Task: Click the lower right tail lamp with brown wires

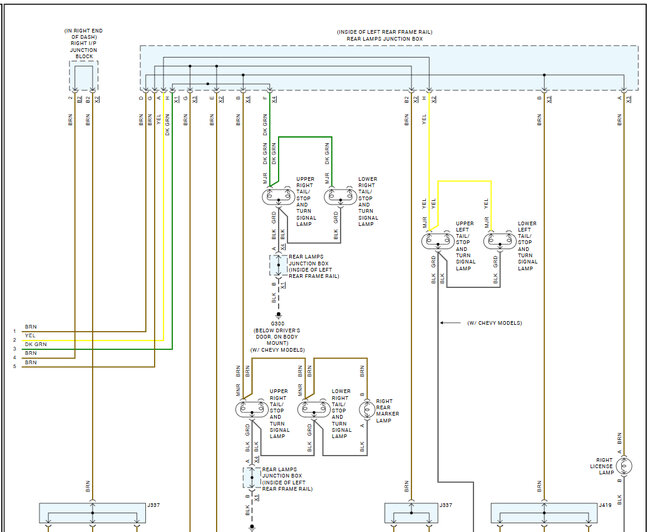Action: click(314, 409)
